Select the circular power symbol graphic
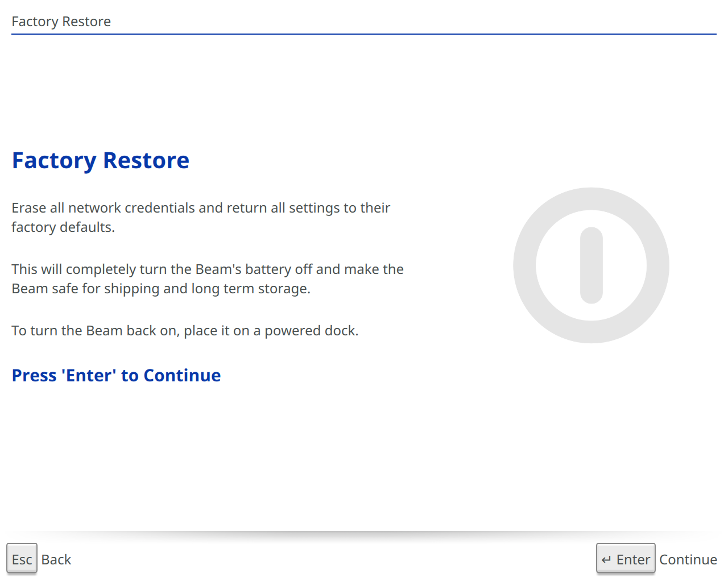728x582 pixels. tap(591, 265)
